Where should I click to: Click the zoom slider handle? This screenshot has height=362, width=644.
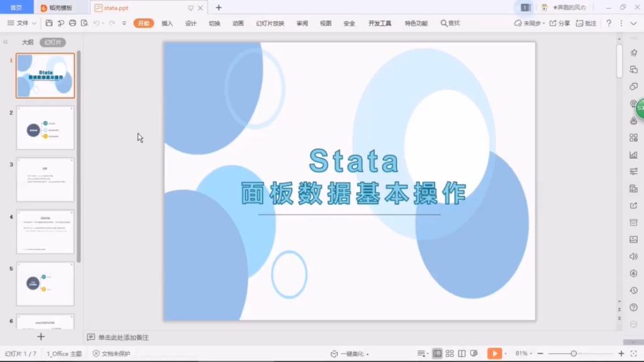pyautogui.click(x=573, y=354)
